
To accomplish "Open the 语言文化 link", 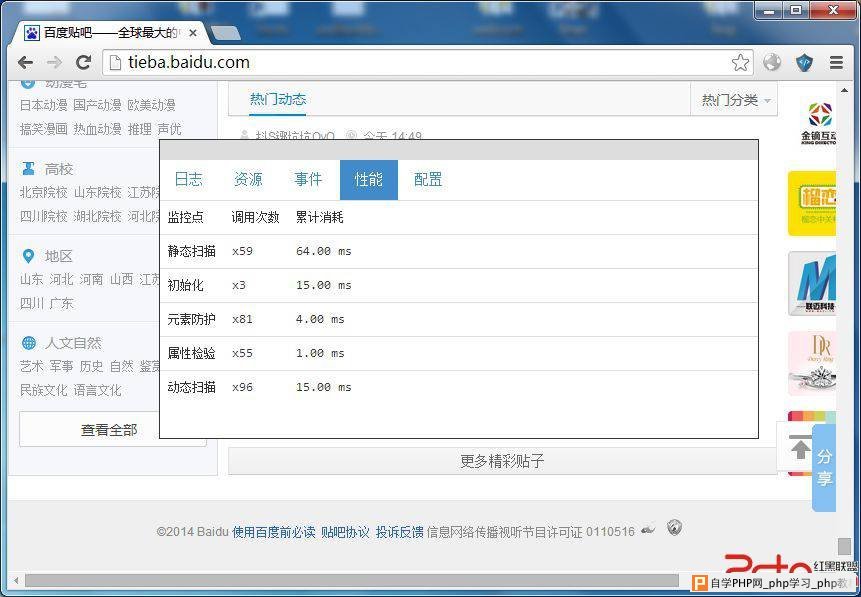I will [98, 390].
